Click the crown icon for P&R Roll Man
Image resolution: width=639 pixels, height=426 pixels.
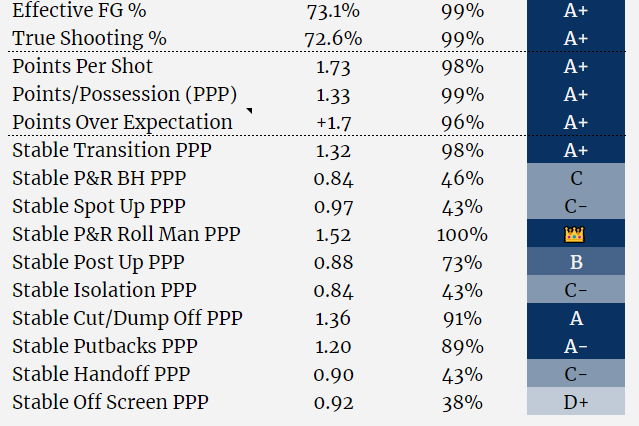click(x=575, y=235)
